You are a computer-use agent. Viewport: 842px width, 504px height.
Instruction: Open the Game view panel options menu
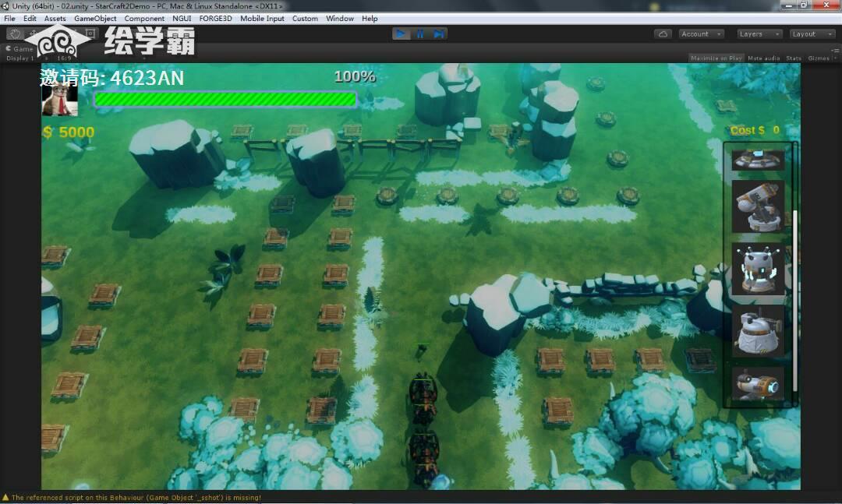tap(836, 49)
